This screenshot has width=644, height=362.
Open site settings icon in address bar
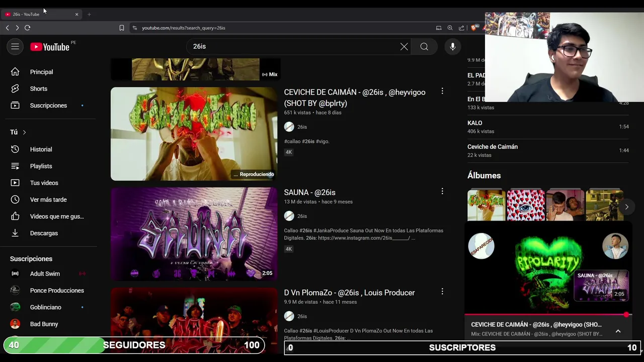(134, 28)
